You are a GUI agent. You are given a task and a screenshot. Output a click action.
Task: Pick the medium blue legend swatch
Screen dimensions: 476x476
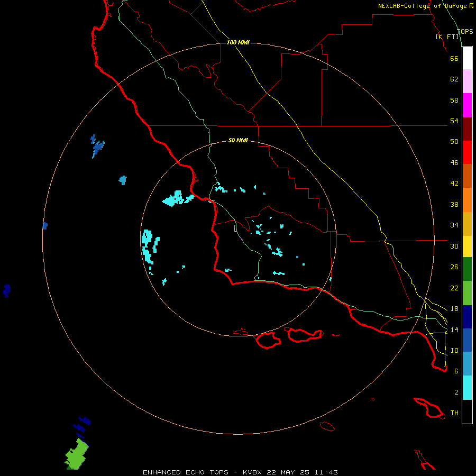pos(467,340)
